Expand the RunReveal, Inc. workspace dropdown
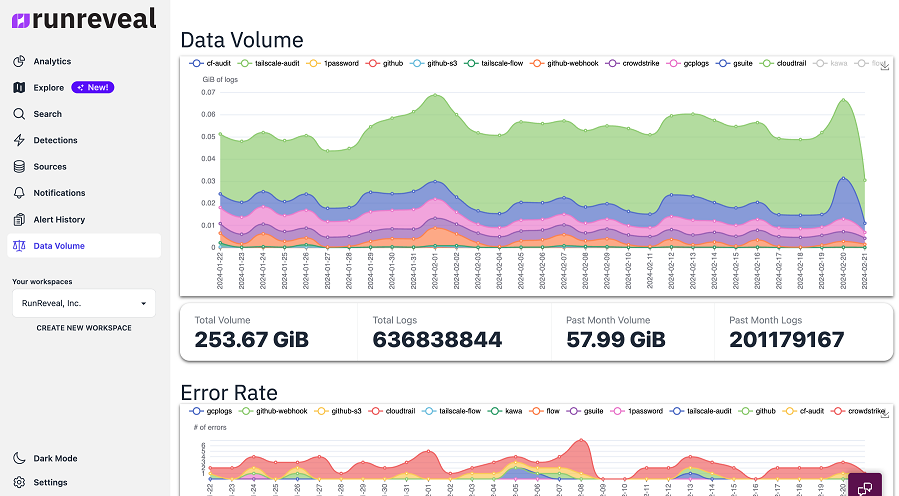Screen dimensions: 899x496 [84, 303]
